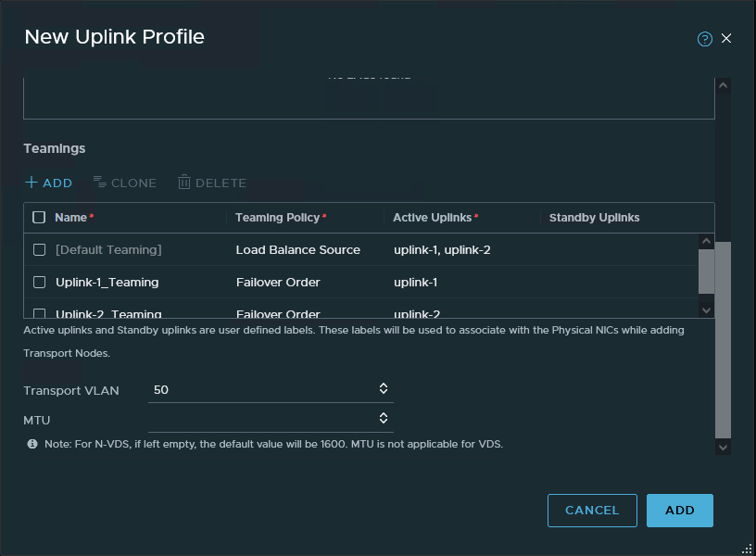Check the Uplink-2_Teaming row checkbox
The height and width of the screenshot is (556, 756).
(39, 313)
